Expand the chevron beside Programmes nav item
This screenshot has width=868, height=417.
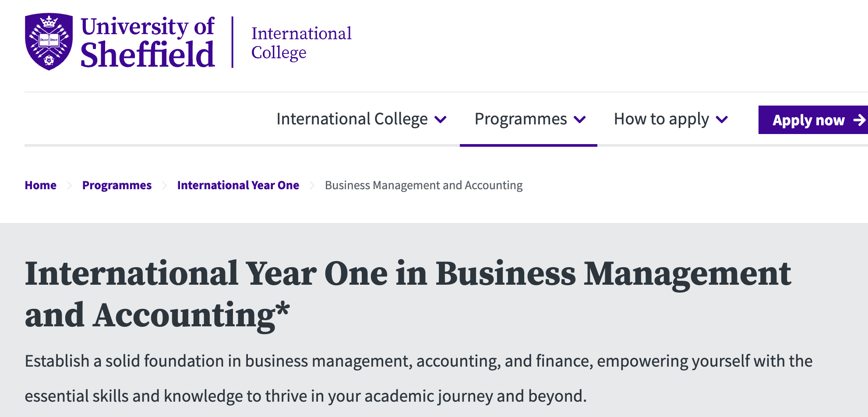580,120
